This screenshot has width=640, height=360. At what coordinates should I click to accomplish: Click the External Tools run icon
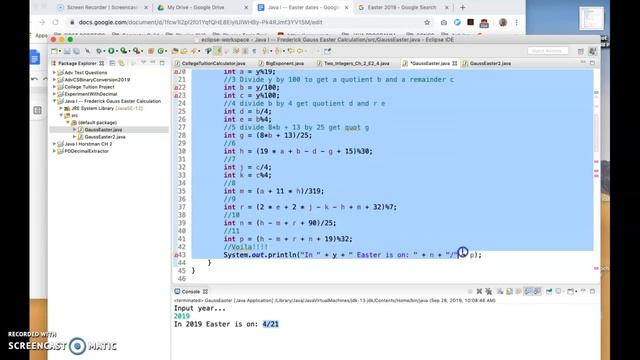click(x=136, y=51)
